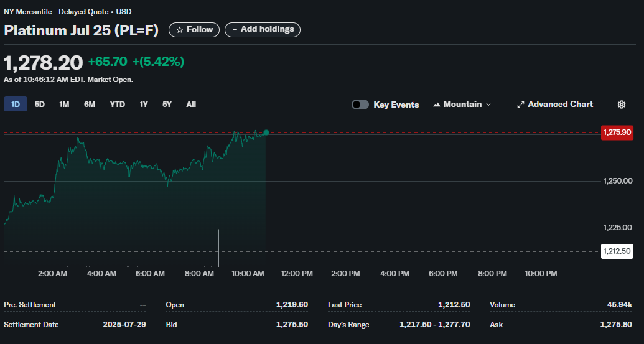Click the Day's Range value 1,217.50 - 1,277.70
Screen dimensions: 644x344
[x=435, y=324]
